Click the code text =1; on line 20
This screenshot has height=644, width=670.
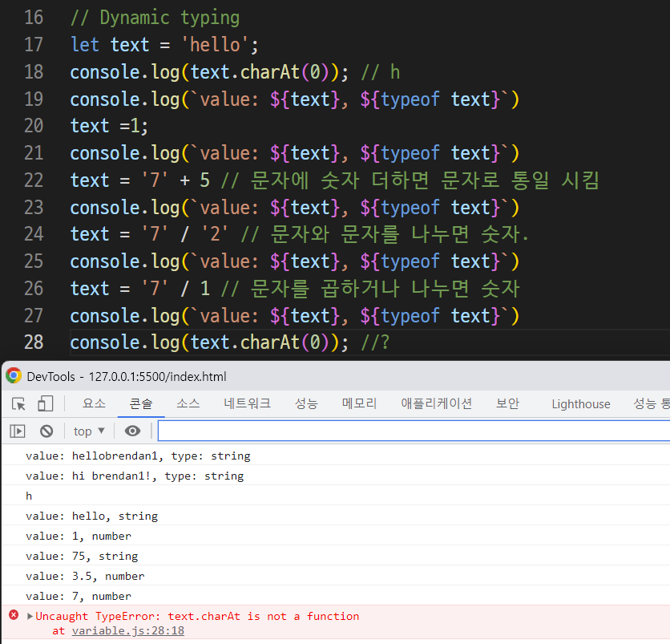click(x=109, y=126)
